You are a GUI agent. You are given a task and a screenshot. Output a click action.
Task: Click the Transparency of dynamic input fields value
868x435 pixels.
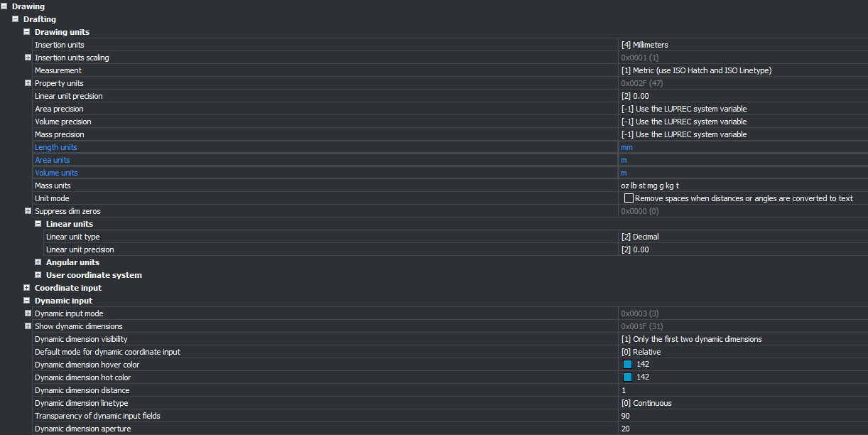[x=739, y=416]
